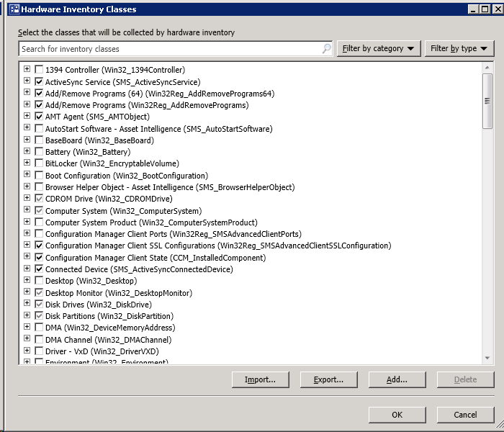Expand the Driver - VxD node
Screen dimensions: 504x432
pyautogui.click(x=27, y=351)
